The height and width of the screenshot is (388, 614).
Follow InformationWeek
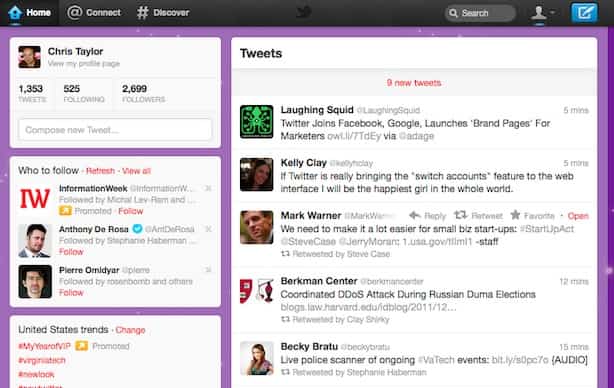click(x=131, y=211)
